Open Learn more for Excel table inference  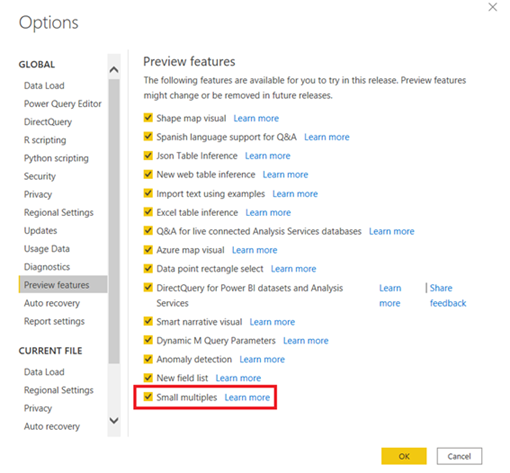(268, 212)
